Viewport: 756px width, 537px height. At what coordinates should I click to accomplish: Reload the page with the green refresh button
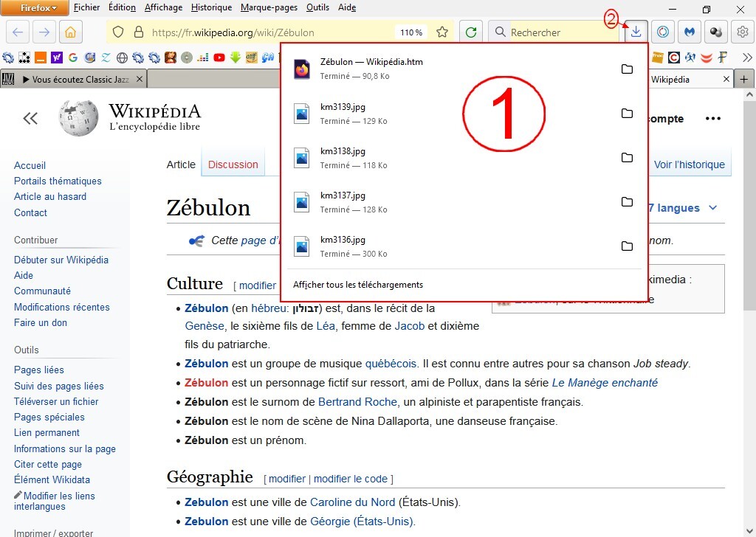[x=471, y=32]
